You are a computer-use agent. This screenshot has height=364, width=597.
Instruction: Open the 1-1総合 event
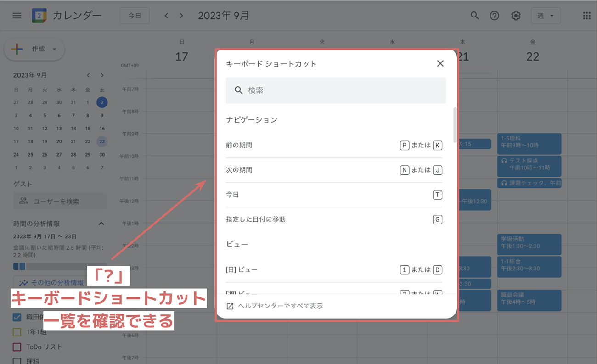point(529,267)
